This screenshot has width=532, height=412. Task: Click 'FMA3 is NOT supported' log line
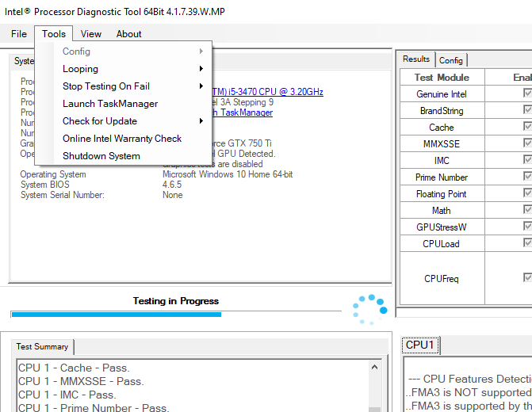469,392
